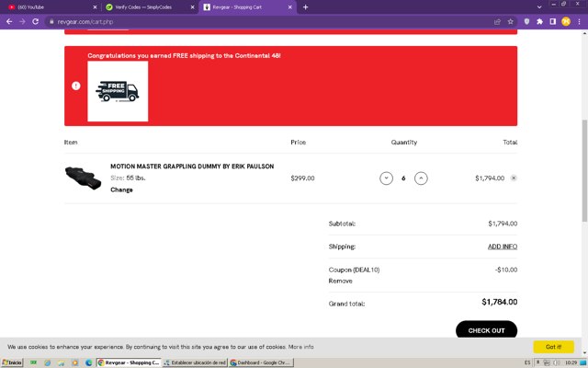Viewport: 588px width, 368px height.
Task: Switch to Establecer ubicación de red taskbar window
Action: coord(195,362)
